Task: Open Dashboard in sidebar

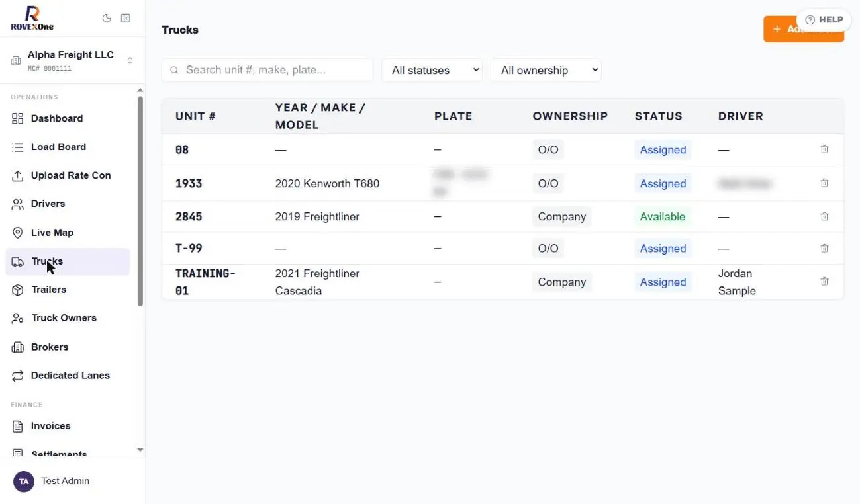Action: (x=68, y=118)
